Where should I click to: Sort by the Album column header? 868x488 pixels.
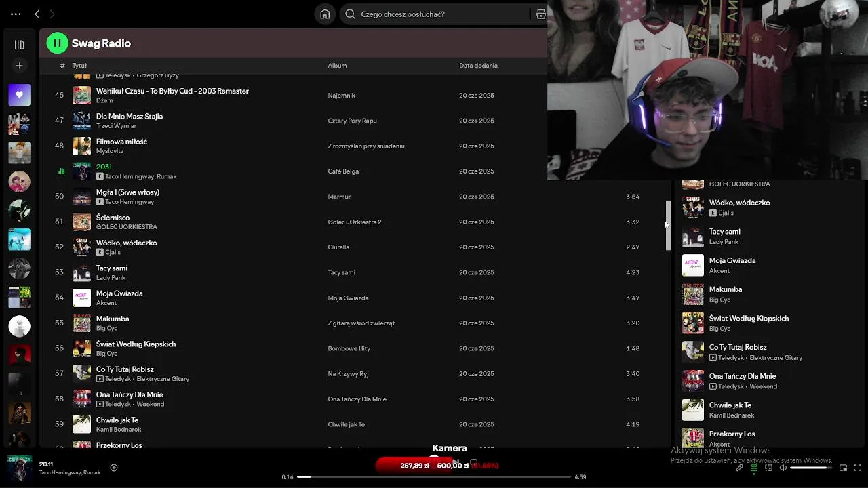(337, 66)
